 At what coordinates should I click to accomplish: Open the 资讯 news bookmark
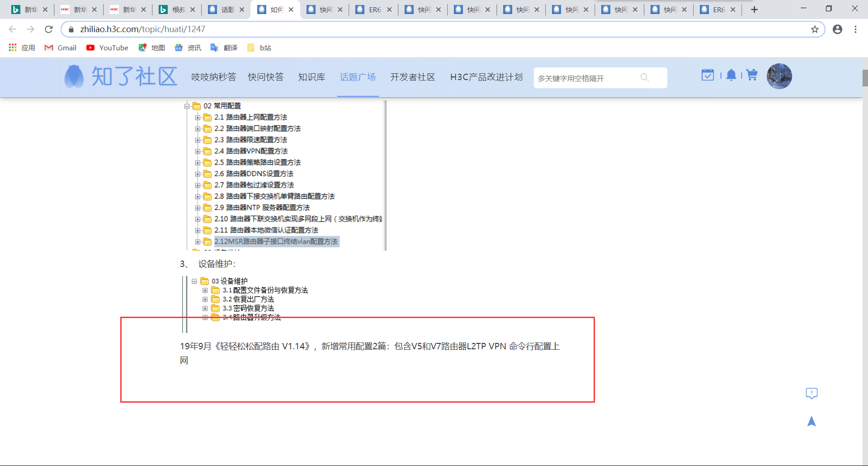[x=188, y=48]
